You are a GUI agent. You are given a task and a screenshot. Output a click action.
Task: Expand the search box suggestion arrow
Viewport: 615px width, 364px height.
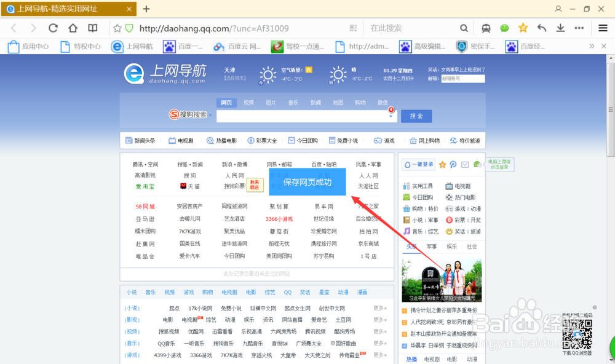pyautogui.click(x=391, y=116)
